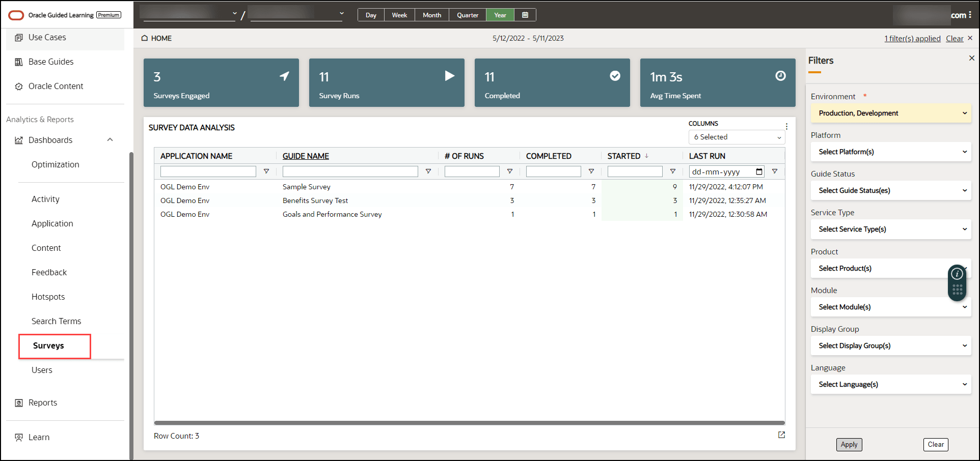
Task: Click the Started column filter funnel icon
Action: 673,171
